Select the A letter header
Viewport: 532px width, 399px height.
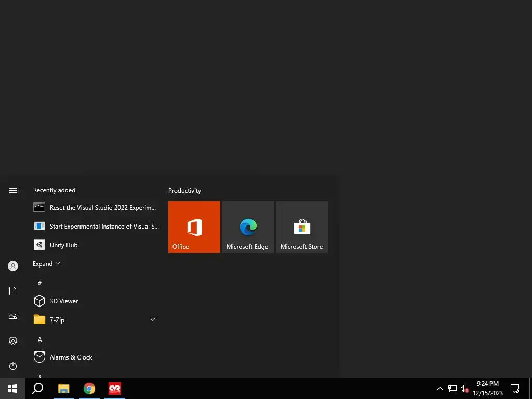click(x=39, y=339)
